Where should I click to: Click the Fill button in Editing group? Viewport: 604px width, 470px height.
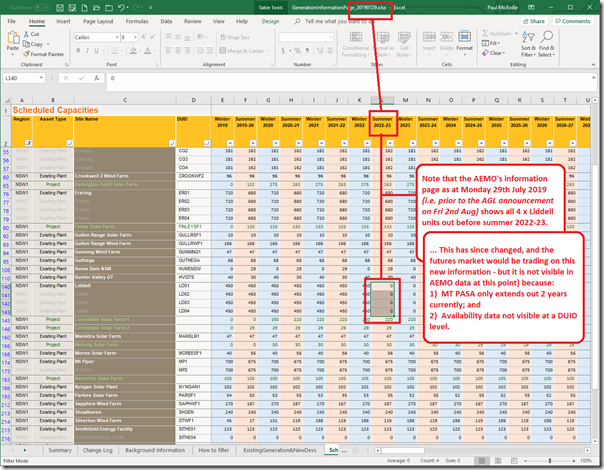pos(491,43)
